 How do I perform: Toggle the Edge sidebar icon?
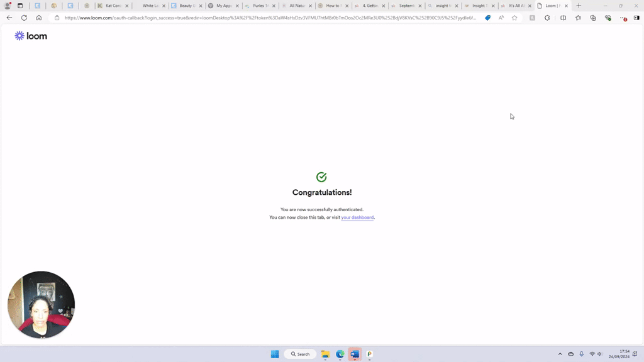(x=636, y=18)
